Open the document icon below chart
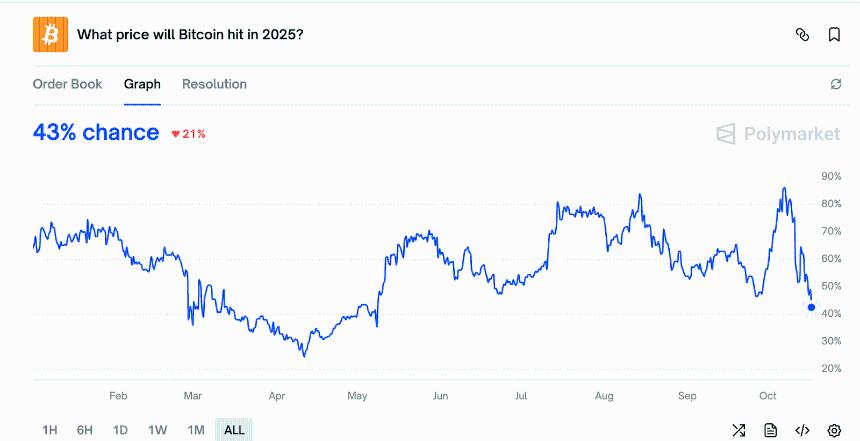860x441 pixels. click(770, 430)
